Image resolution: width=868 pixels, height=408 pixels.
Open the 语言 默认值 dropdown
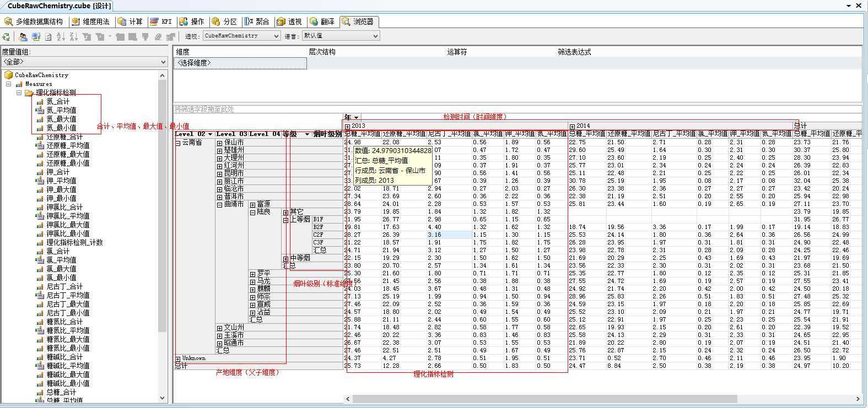[341, 36]
